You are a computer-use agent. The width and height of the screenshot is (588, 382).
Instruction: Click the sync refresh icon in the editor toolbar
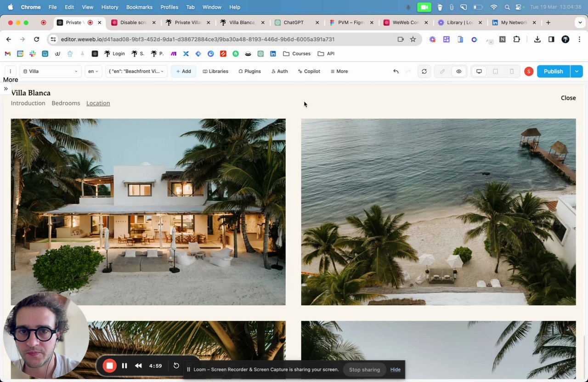[424, 71]
